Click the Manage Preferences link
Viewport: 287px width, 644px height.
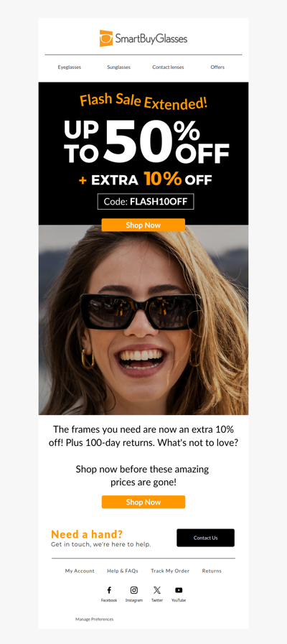point(95,619)
